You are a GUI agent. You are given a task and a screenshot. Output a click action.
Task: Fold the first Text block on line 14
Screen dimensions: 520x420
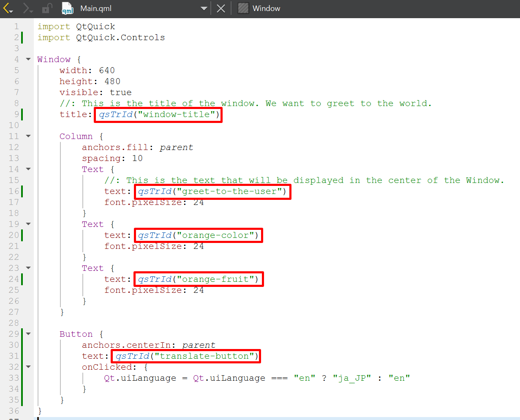coord(28,169)
